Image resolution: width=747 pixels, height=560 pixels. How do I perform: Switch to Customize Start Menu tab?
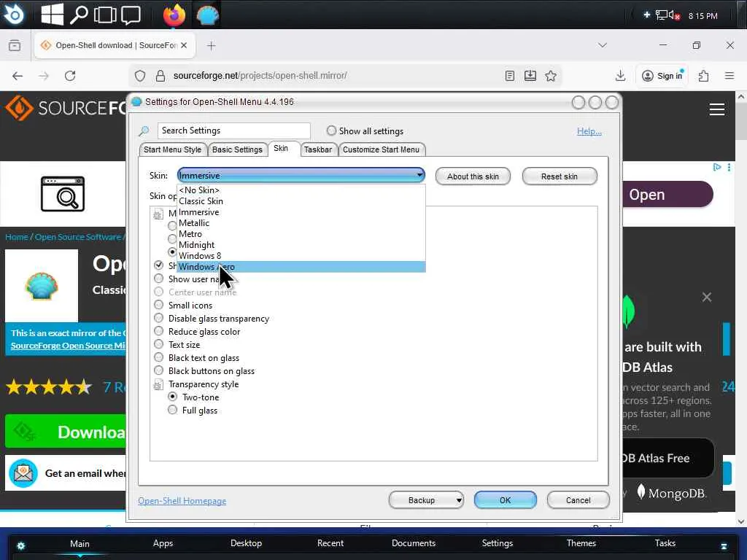(x=381, y=149)
